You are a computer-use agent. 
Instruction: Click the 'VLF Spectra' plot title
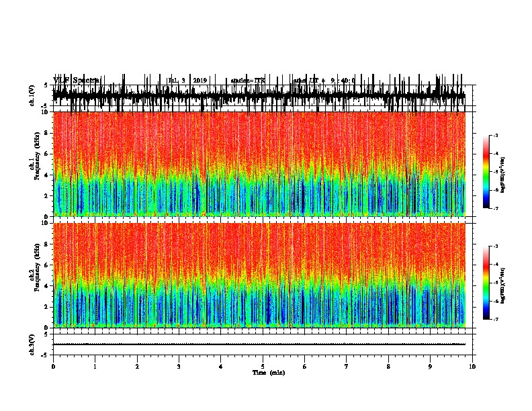coord(77,80)
